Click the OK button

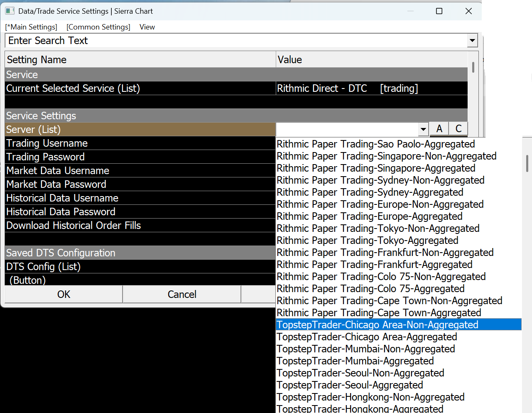pyautogui.click(x=64, y=294)
